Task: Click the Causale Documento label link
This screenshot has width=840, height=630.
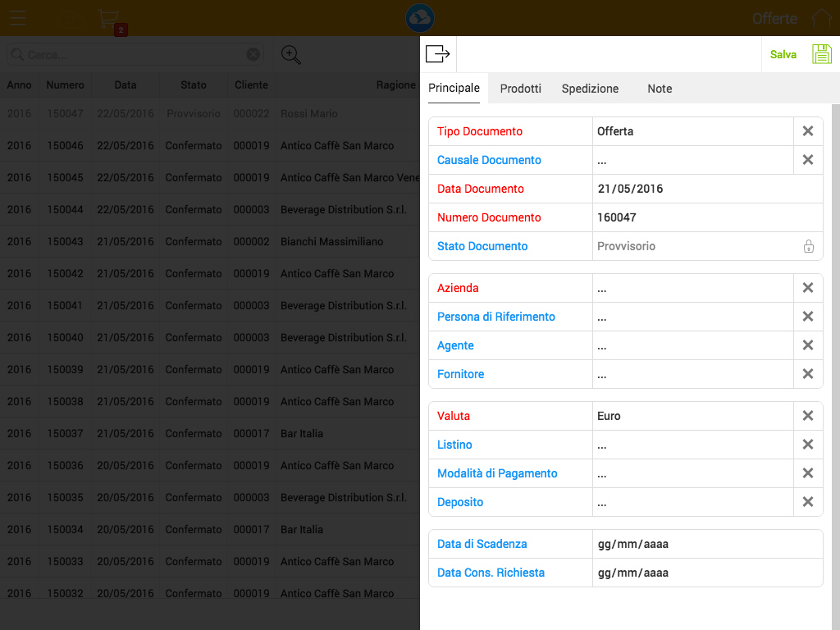Action: pyautogui.click(x=489, y=160)
